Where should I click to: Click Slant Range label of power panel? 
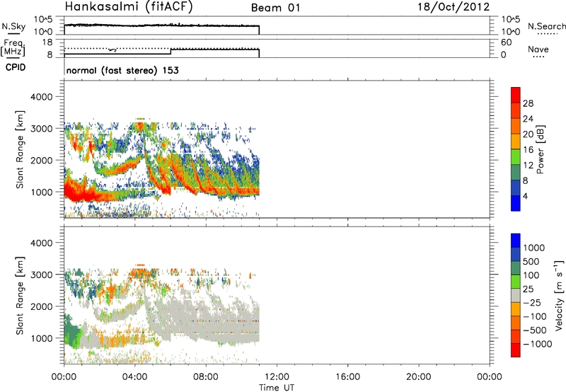pos(20,149)
